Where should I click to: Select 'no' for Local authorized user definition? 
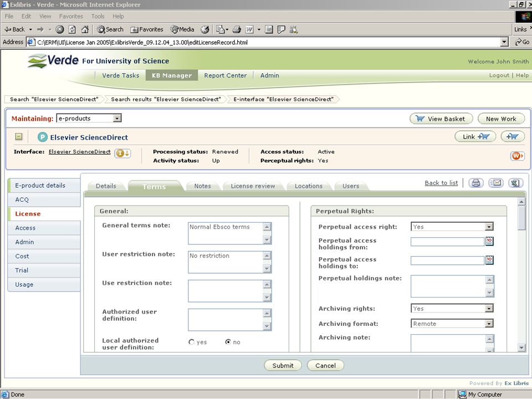pyautogui.click(x=228, y=342)
